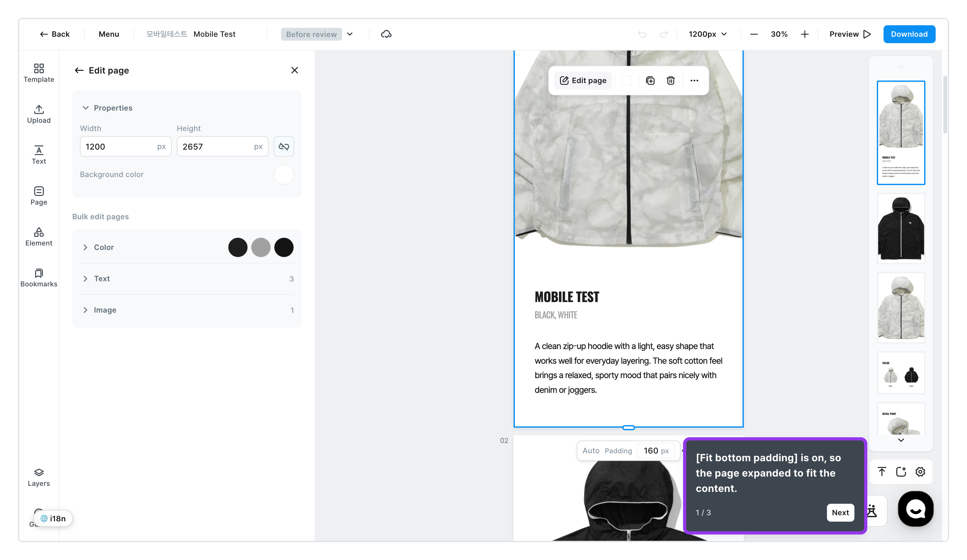Open the Background color swatch
This screenshot has width=967, height=560.
(284, 175)
